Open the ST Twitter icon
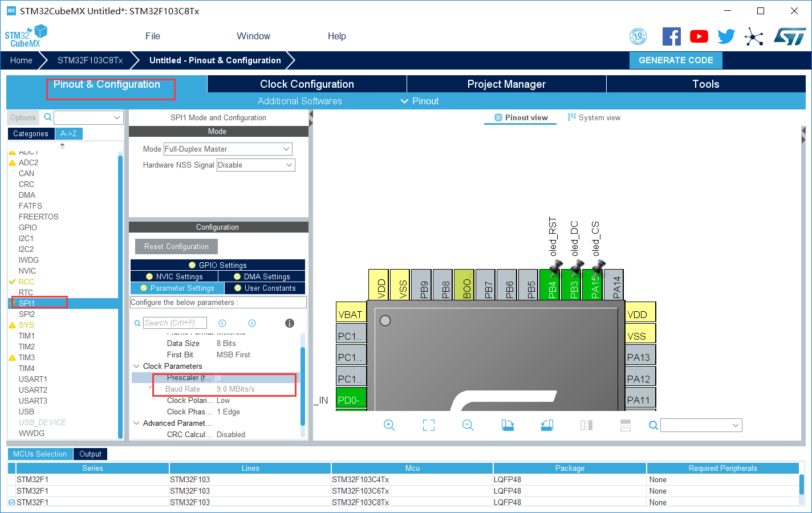The width and height of the screenshot is (812, 513). 726,36
